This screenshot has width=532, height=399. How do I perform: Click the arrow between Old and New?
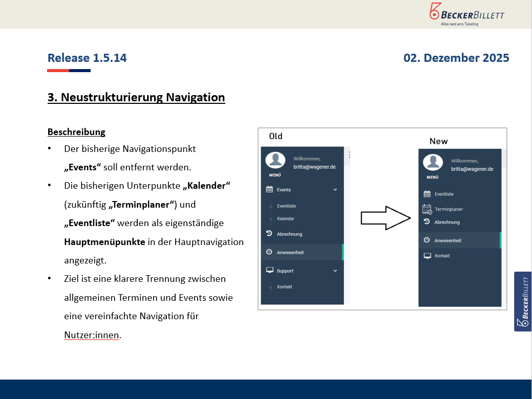(x=386, y=218)
